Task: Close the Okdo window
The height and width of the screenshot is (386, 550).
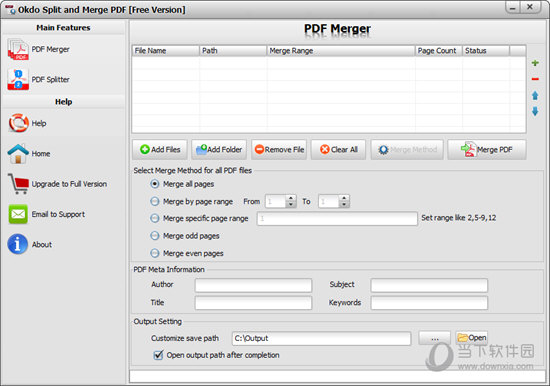Action: coord(530,7)
